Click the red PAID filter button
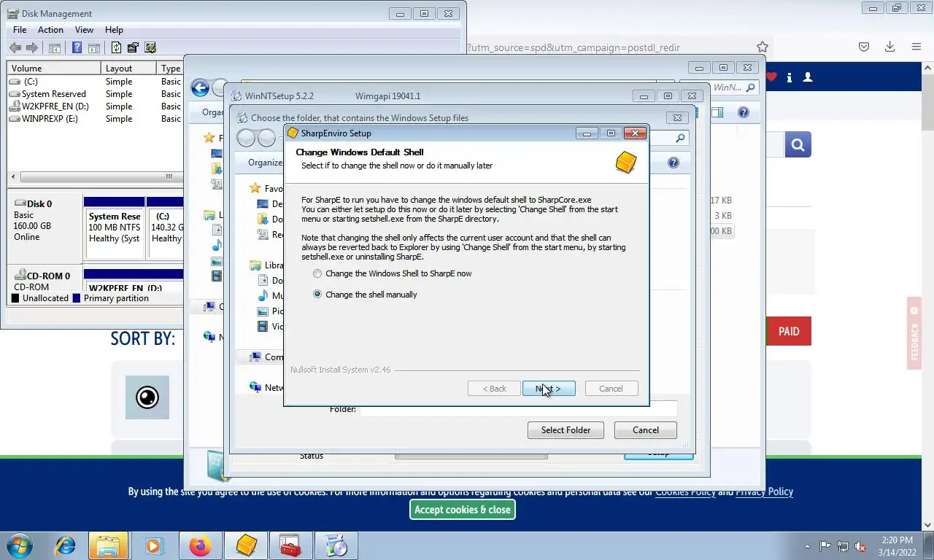The width and height of the screenshot is (934, 560). click(789, 331)
